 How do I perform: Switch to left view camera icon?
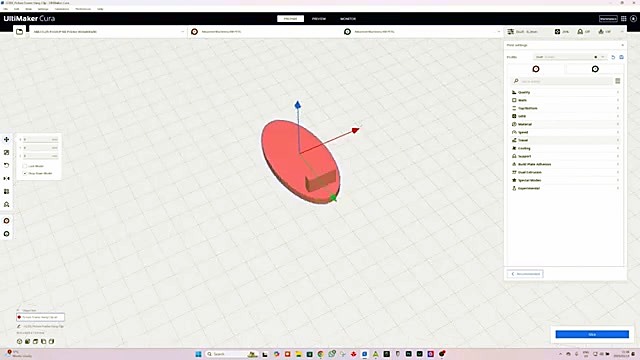[x=43, y=341]
